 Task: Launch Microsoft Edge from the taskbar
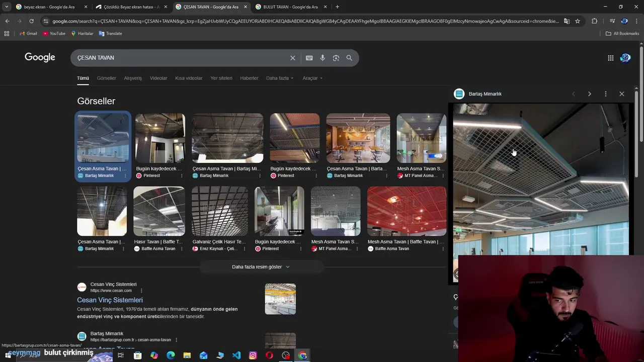tap(171, 355)
